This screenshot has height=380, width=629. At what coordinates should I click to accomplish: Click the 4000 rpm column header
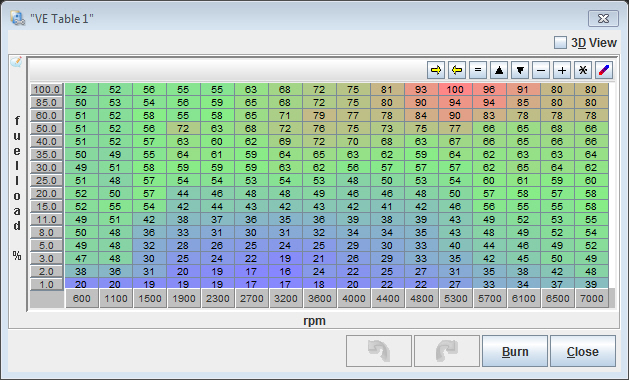click(x=354, y=299)
